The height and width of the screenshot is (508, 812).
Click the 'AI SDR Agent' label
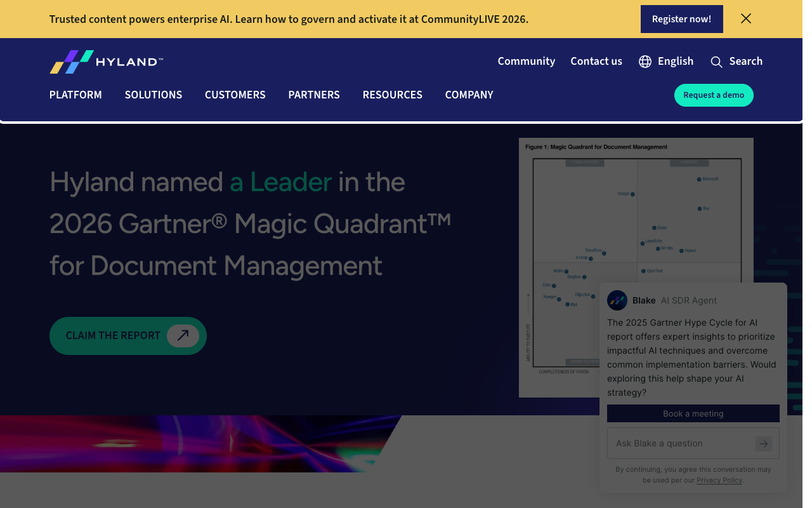tap(689, 300)
